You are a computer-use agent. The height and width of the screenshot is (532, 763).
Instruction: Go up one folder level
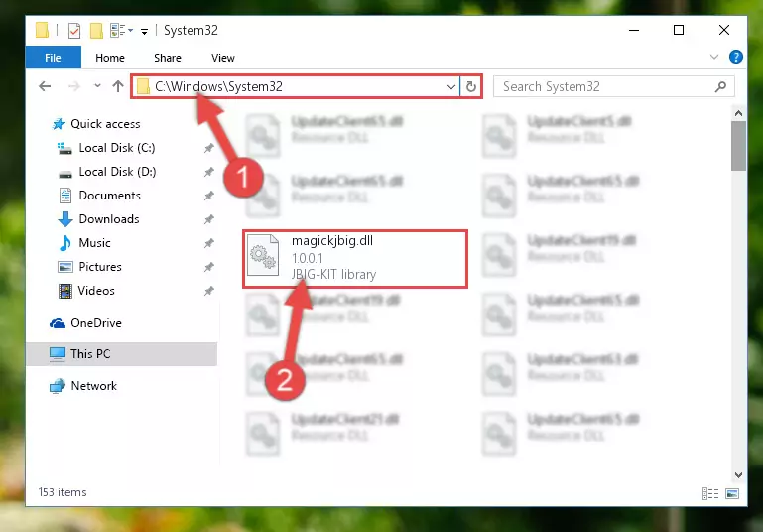pos(118,86)
